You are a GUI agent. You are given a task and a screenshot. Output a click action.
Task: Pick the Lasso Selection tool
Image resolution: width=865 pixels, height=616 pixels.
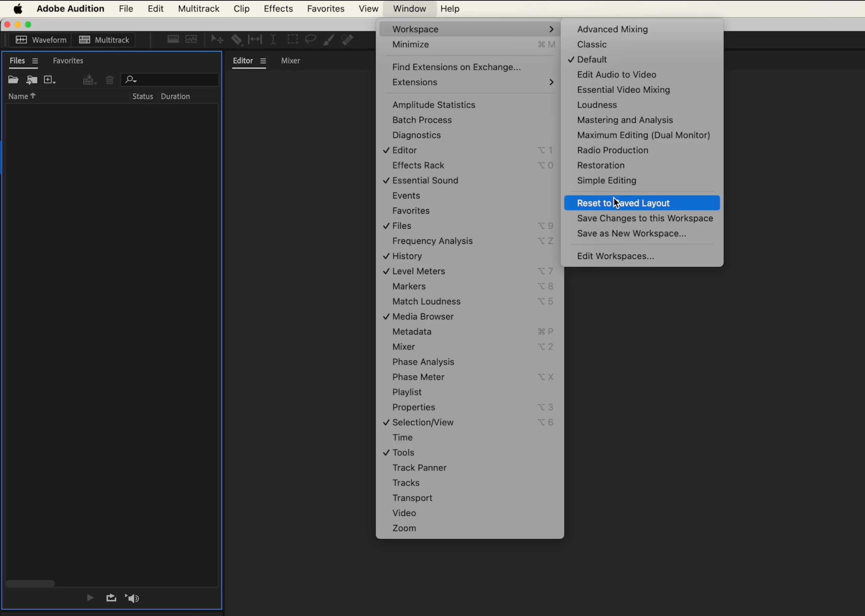coord(310,39)
